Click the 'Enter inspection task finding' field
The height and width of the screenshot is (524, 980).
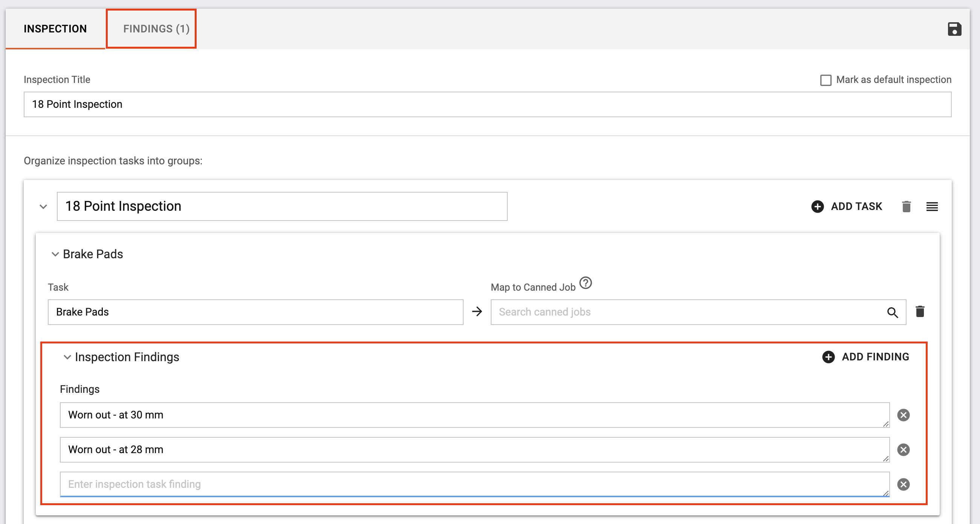tap(475, 484)
